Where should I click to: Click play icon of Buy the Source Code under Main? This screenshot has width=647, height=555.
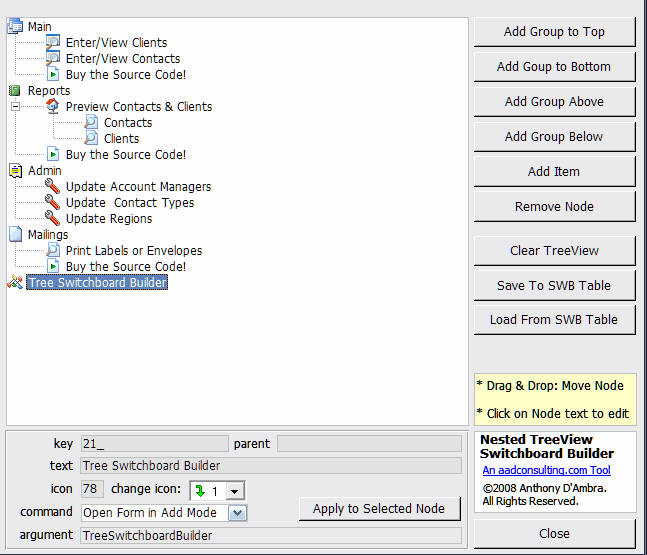(x=53, y=74)
